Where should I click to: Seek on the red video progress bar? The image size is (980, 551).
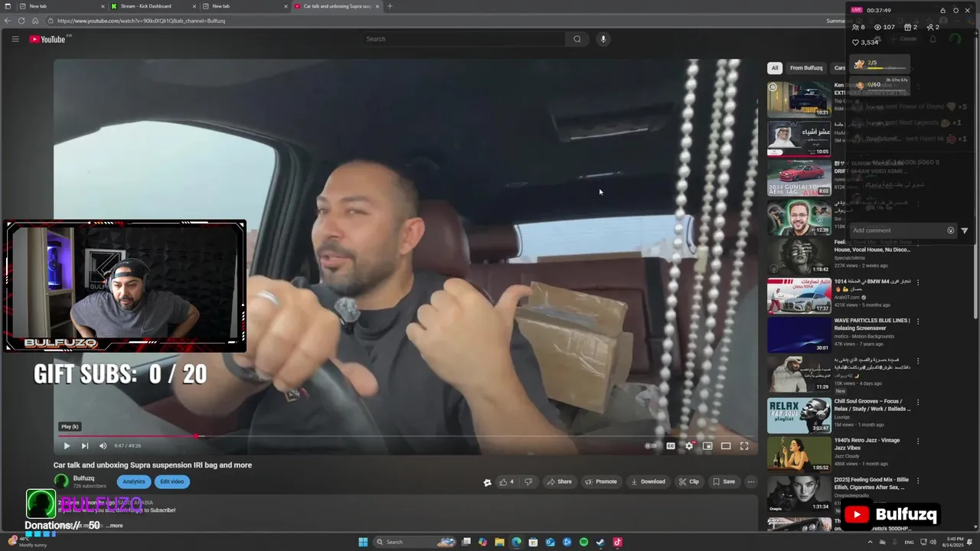point(407,436)
